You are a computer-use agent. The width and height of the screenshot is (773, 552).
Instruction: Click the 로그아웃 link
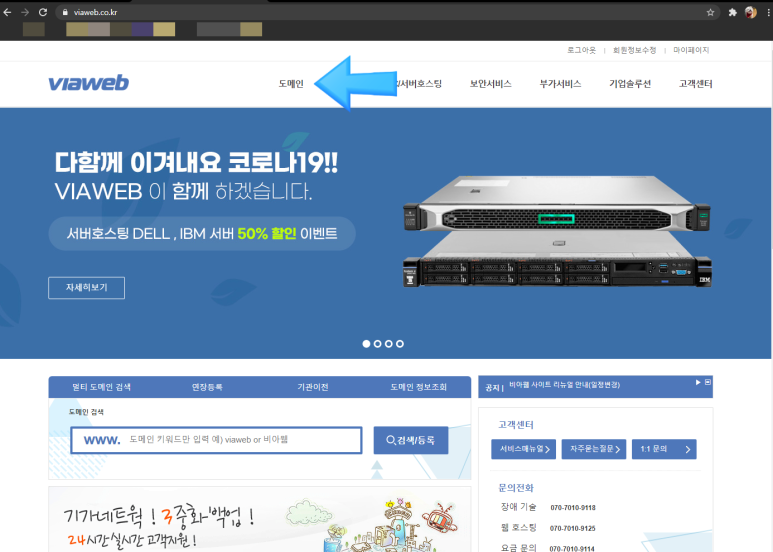(581, 50)
